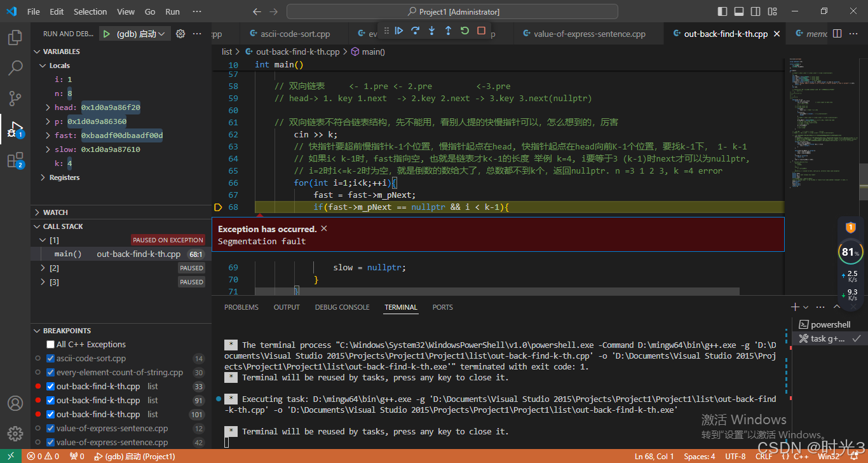Select the powershell terminal entry
868x463 pixels.
tap(829, 324)
